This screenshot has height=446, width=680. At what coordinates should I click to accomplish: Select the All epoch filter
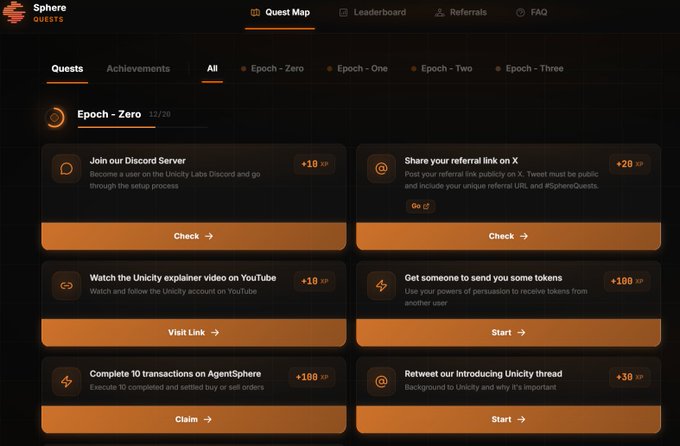(212, 69)
